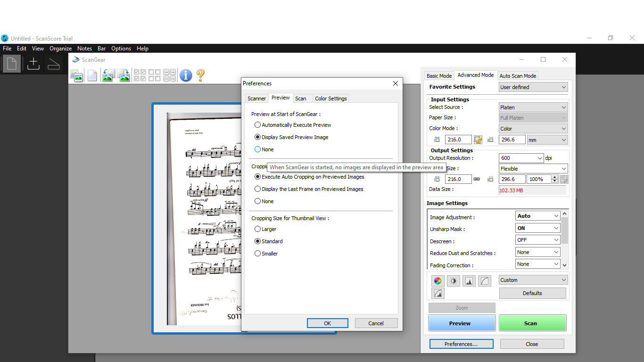The width and height of the screenshot is (644, 362).
Task: Switch to the Scanner tab in Preferences
Action: coord(257,99)
